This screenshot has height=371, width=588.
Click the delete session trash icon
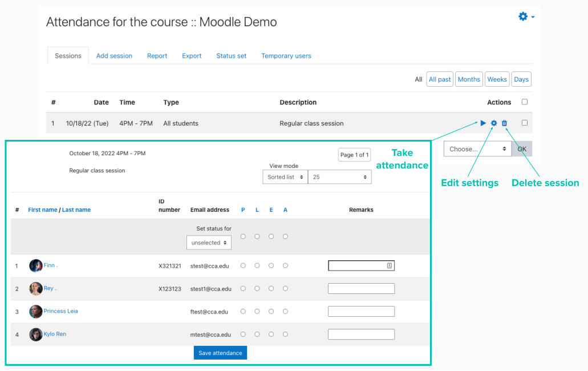pos(504,123)
